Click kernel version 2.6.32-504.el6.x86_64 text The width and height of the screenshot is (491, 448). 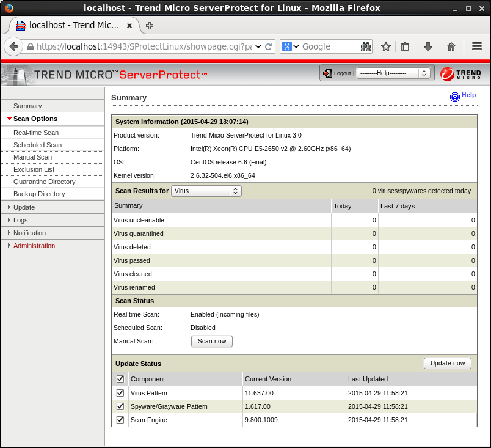click(x=223, y=175)
